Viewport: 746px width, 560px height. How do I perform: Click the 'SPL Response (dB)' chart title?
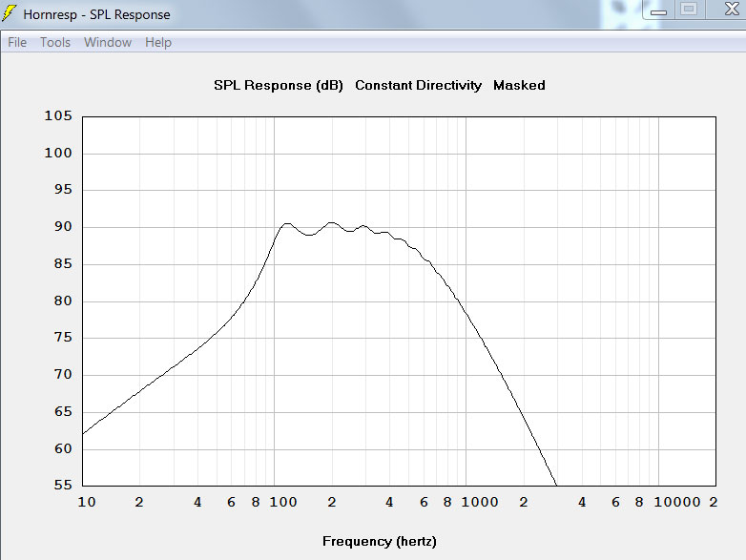click(279, 85)
